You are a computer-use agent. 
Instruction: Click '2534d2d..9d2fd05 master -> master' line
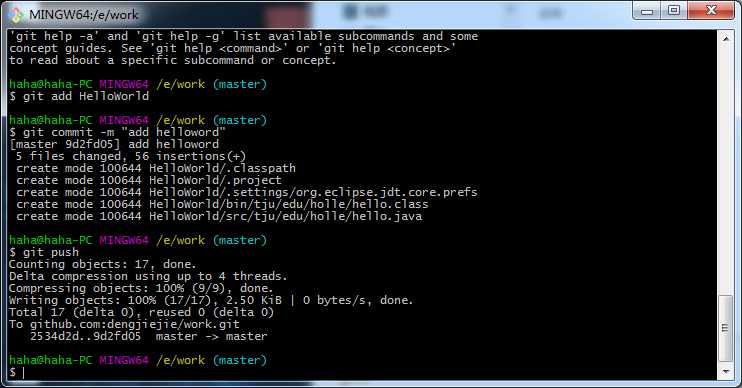[149, 336]
